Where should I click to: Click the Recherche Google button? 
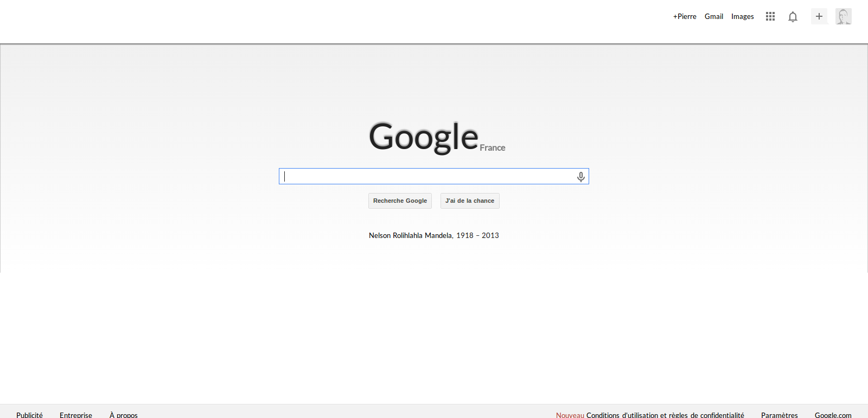(400, 201)
